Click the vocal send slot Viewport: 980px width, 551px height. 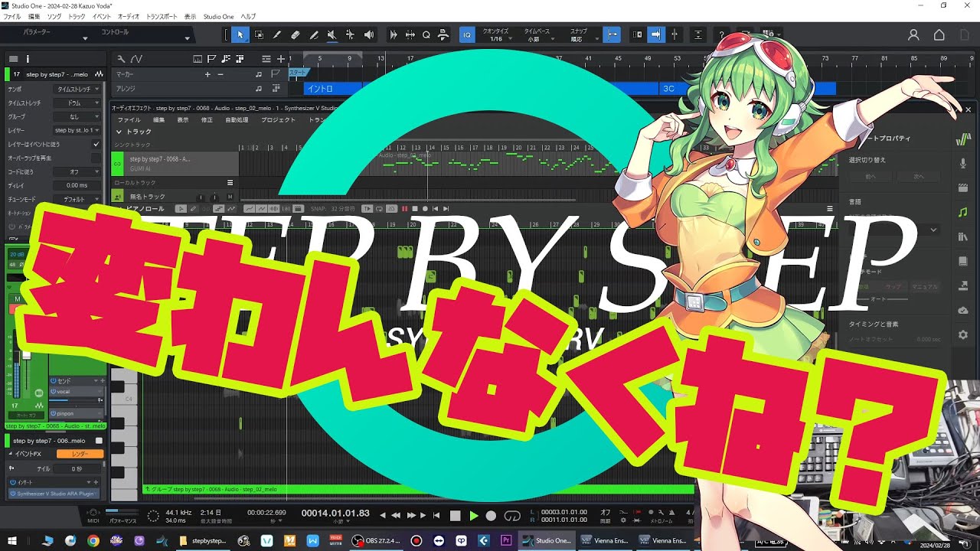point(77,391)
